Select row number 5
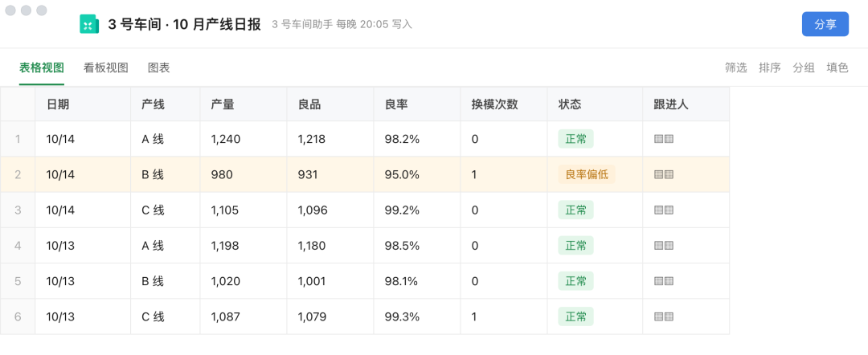Screen dimensions: 868x355 coord(18,281)
